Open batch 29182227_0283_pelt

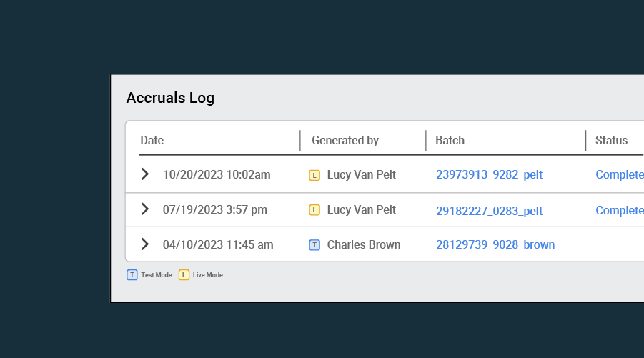pos(489,211)
